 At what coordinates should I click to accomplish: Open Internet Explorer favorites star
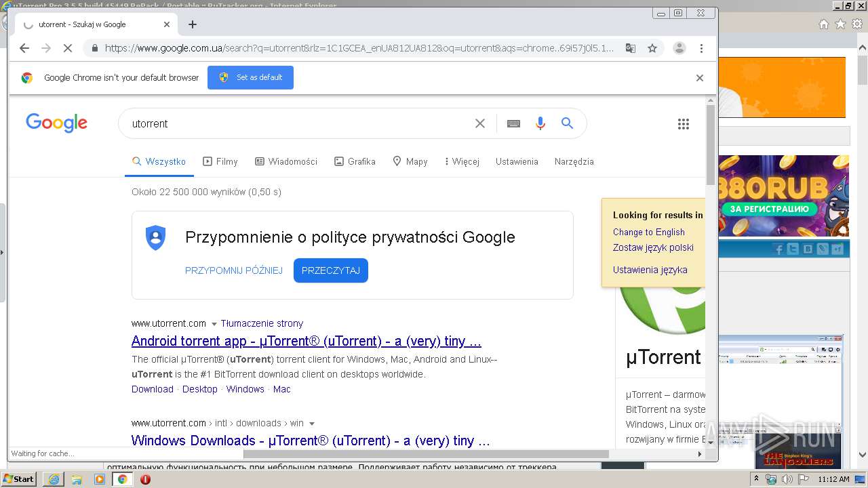[840, 24]
